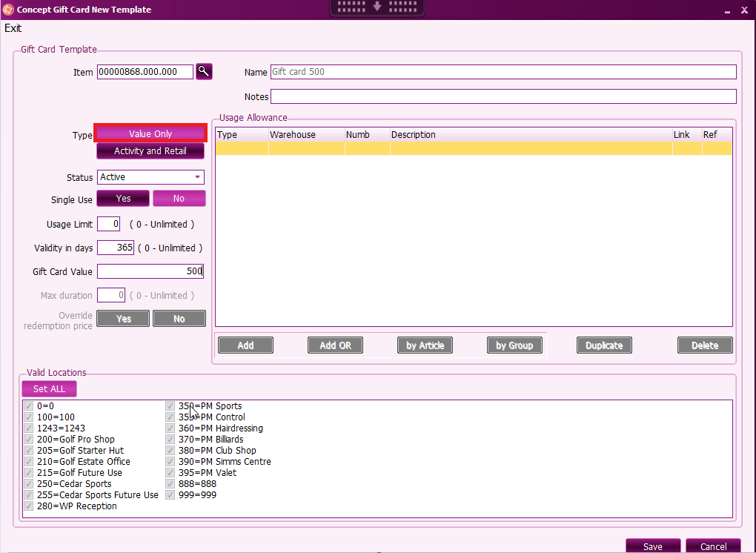The width and height of the screenshot is (756, 553).
Task: Toggle 280=WP Reception checkbox
Action: pyautogui.click(x=28, y=506)
